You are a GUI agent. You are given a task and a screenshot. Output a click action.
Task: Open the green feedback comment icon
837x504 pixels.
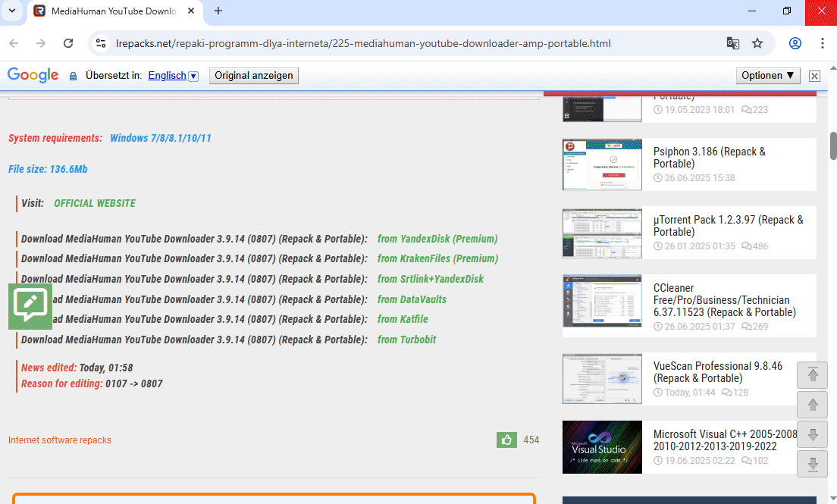[x=30, y=306]
